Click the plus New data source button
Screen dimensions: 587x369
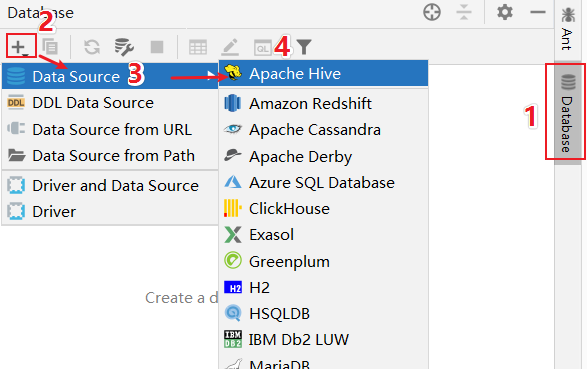click(20, 47)
